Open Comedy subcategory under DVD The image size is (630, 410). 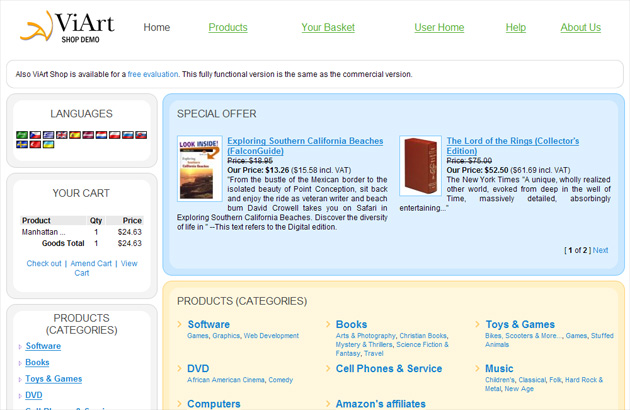coord(280,380)
